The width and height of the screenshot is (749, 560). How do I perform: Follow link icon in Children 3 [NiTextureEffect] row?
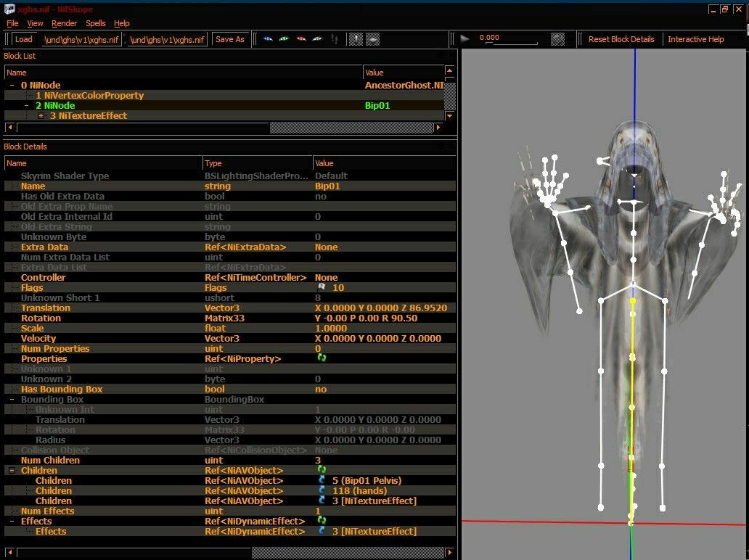pyautogui.click(x=322, y=501)
